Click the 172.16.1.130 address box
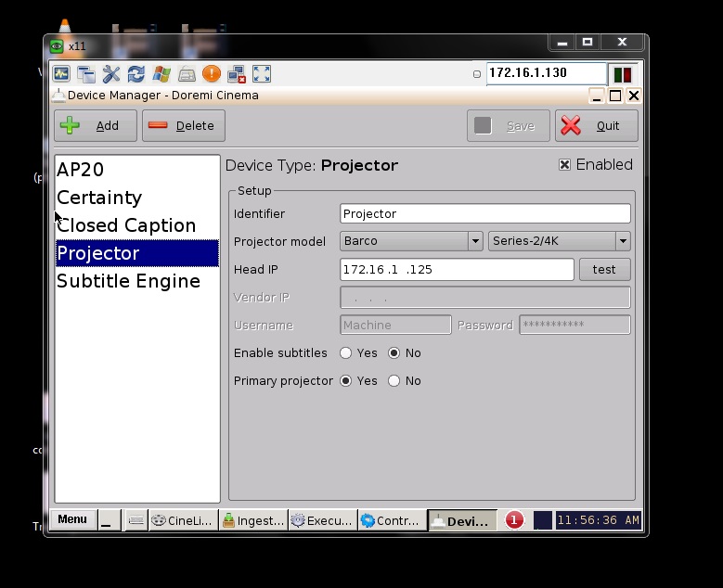 547,73
